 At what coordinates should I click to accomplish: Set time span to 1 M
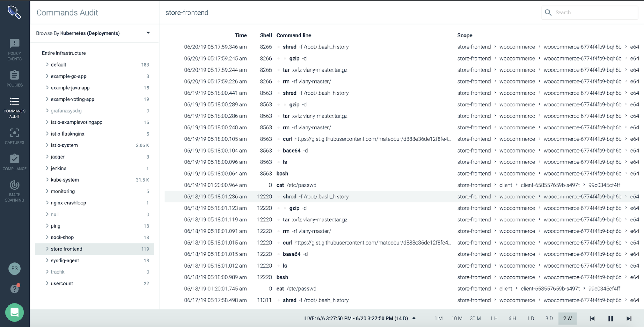pos(439,318)
